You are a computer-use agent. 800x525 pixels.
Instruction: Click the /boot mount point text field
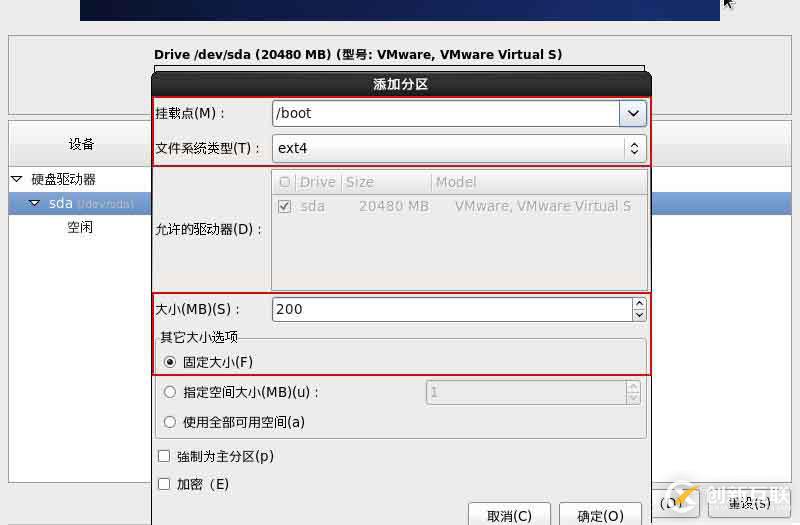click(x=446, y=113)
